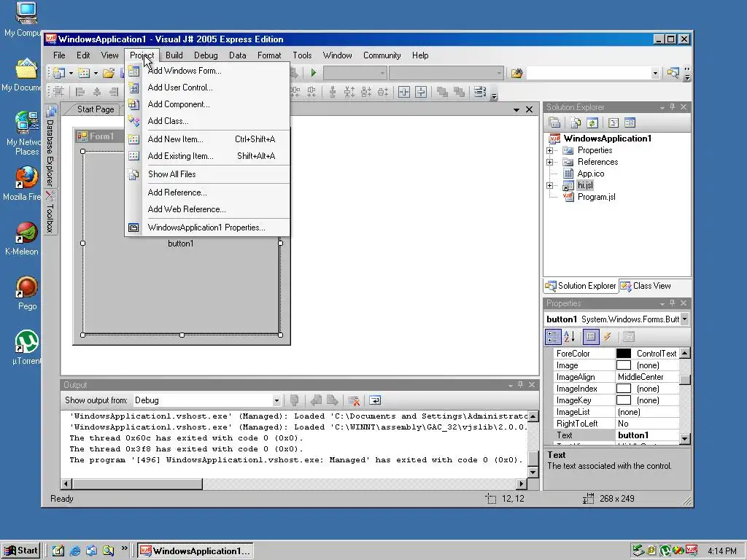Toggle the Properties view button in Properties panel

pos(591,337)
